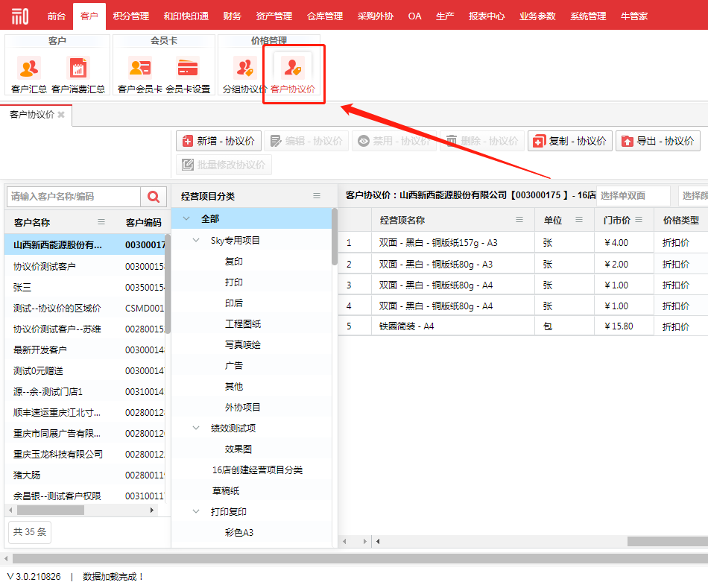Image resolution: width=708 pixels, height=588 pixels.
Task: Open 客户会员卡 member card icon
Action: click(139, 69)
